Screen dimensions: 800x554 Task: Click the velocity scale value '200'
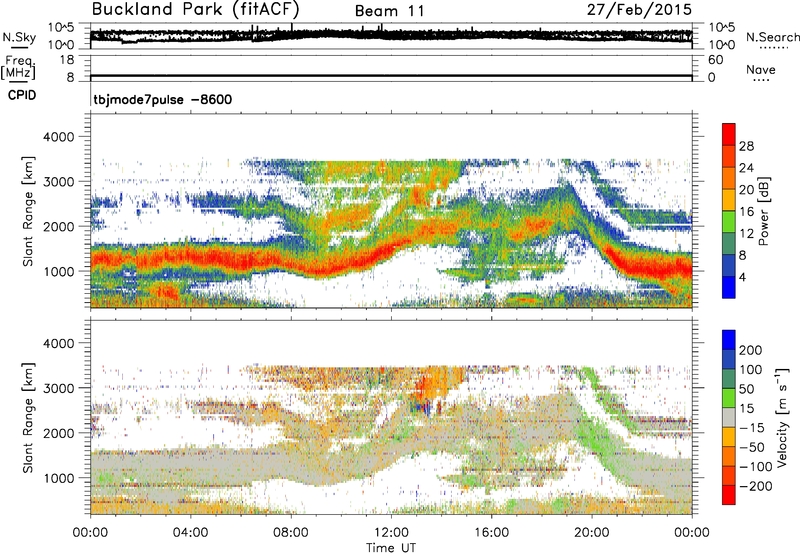pos(751,350)
